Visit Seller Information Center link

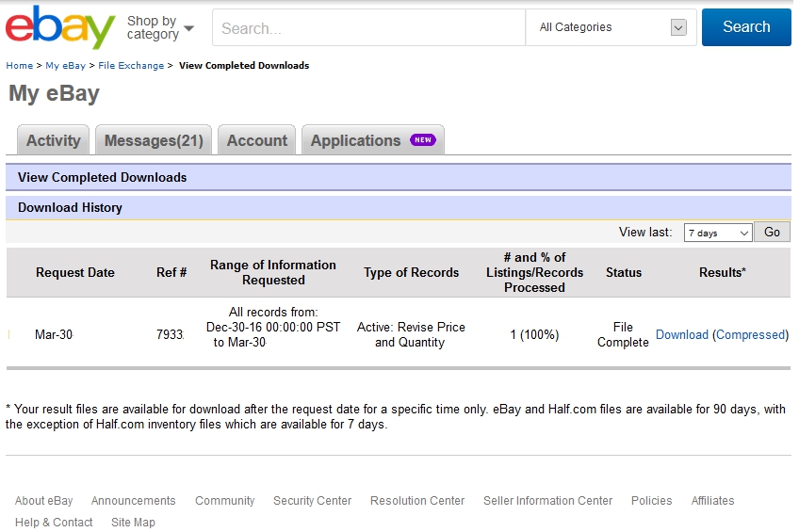tap(547, 501)
